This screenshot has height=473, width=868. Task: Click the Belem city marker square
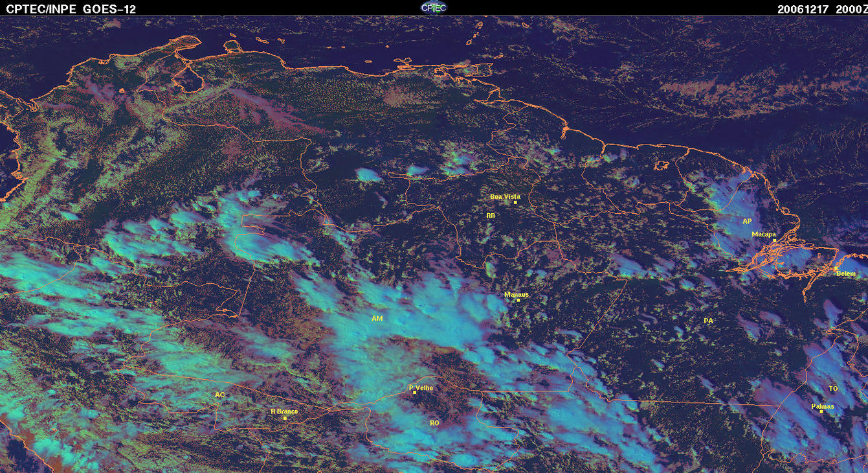pyautogui.click(x=836, y=268)
